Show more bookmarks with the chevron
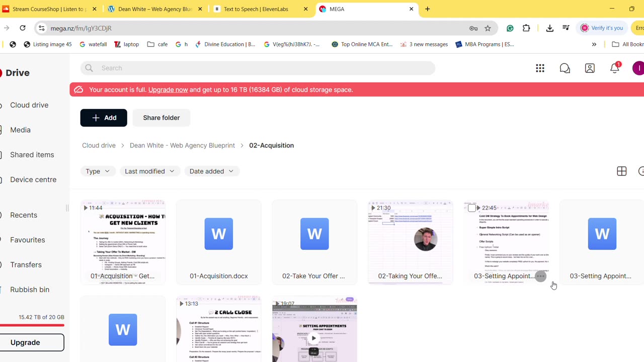This screenshot has width=644, height=362. point(594,44)
